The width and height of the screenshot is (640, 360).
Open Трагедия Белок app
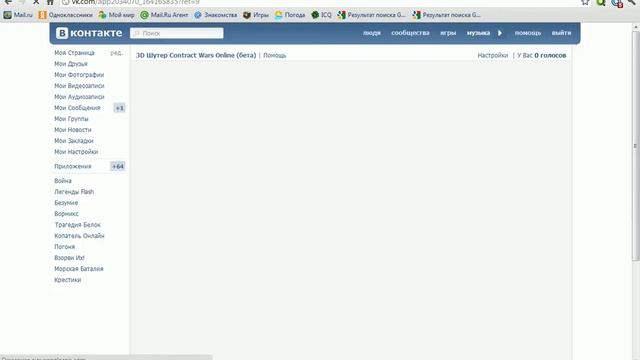click(x=77, y=225)
